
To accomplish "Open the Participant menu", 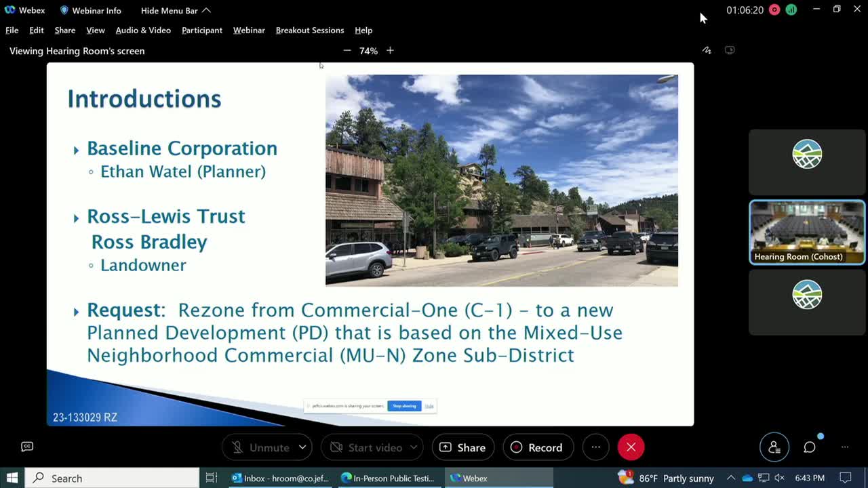I will point(201,30).
